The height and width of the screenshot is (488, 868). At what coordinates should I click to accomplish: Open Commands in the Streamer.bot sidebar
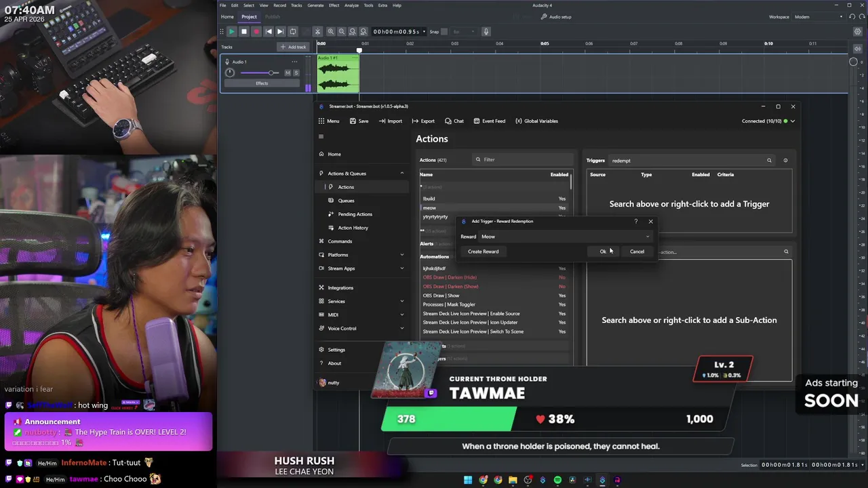pyautogui.click(x=361, y=241)
